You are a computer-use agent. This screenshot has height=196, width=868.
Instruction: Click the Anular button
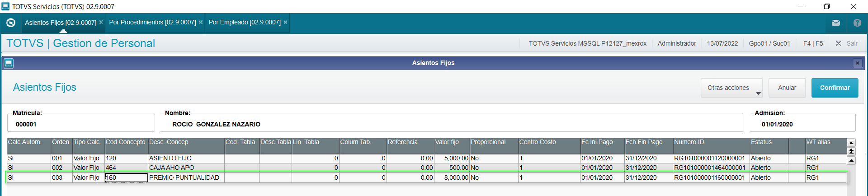(x=787, y=88)
